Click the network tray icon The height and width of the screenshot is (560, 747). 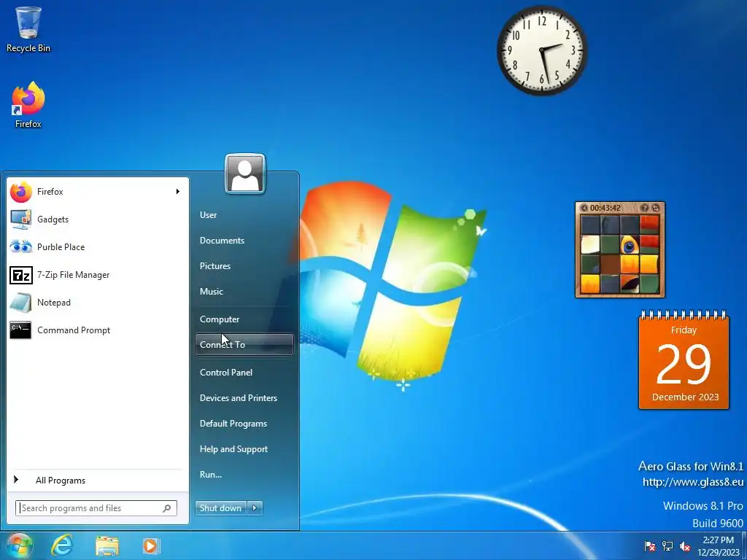pos(667,546)
